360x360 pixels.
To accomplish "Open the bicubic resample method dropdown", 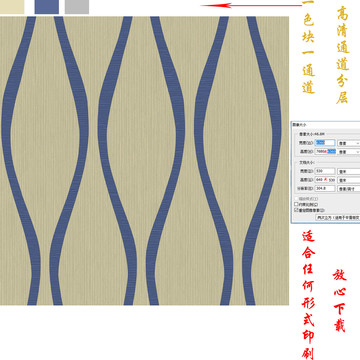I will click(338, 218).
